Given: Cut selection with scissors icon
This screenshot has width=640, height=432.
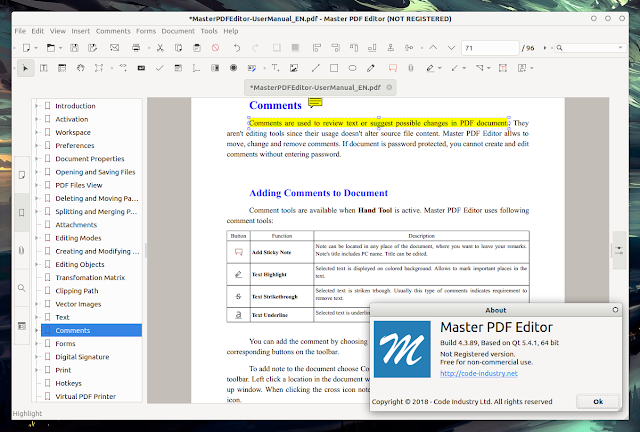Looking at the screenshot, I should tap(160, 48).
